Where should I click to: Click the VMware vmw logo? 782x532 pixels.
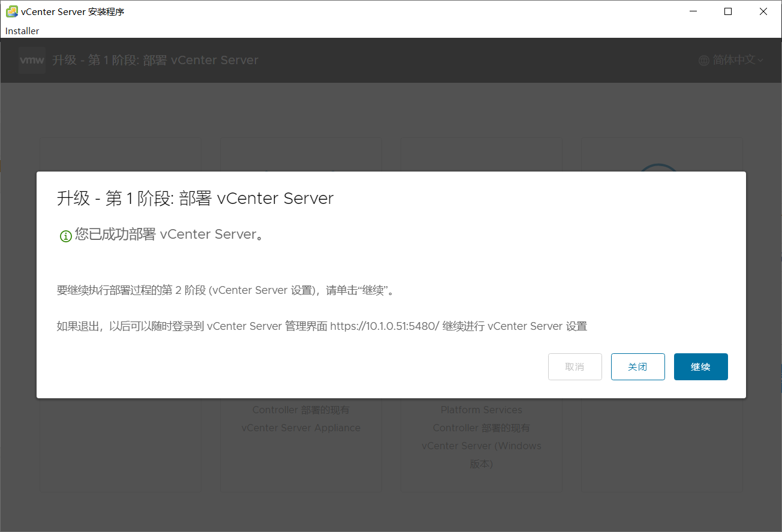31,60
